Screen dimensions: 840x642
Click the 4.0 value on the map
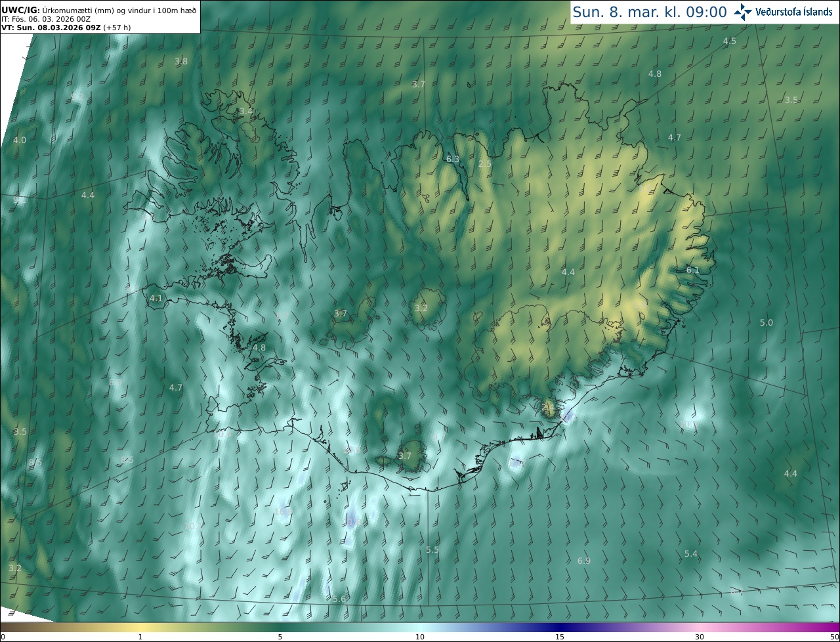pyautogui.click(x=20, y=140)
